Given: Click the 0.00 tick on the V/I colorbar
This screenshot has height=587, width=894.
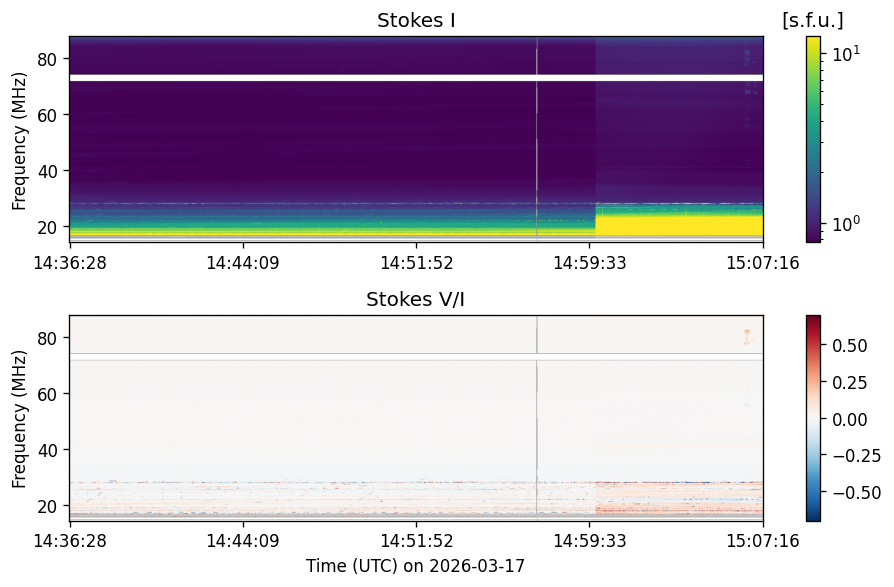Looking at the screenshot, I should [x=850, y=419].
